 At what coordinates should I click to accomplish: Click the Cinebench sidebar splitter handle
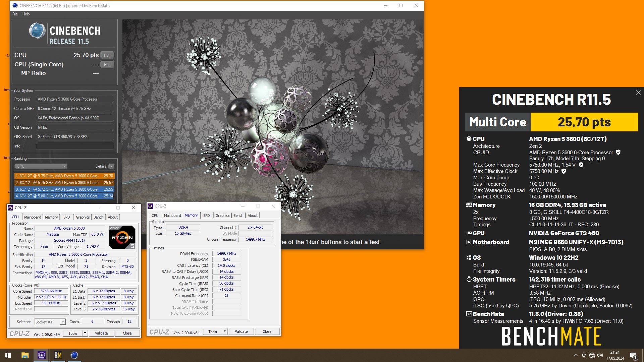[120, 133]
